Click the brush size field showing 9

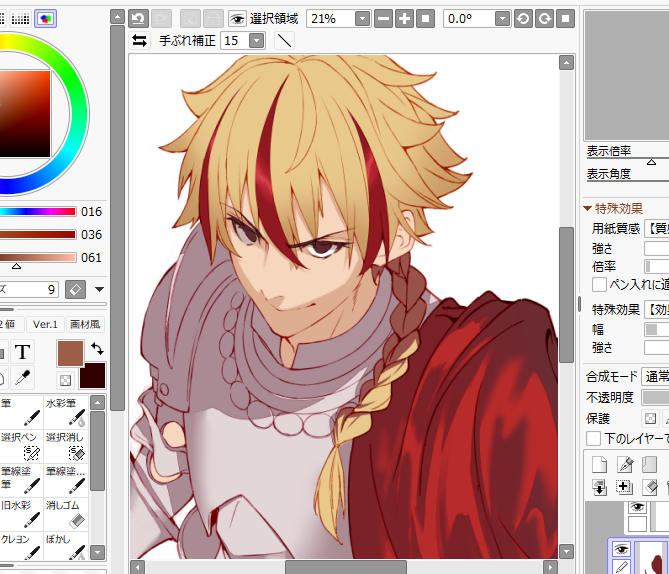(29, 289)
